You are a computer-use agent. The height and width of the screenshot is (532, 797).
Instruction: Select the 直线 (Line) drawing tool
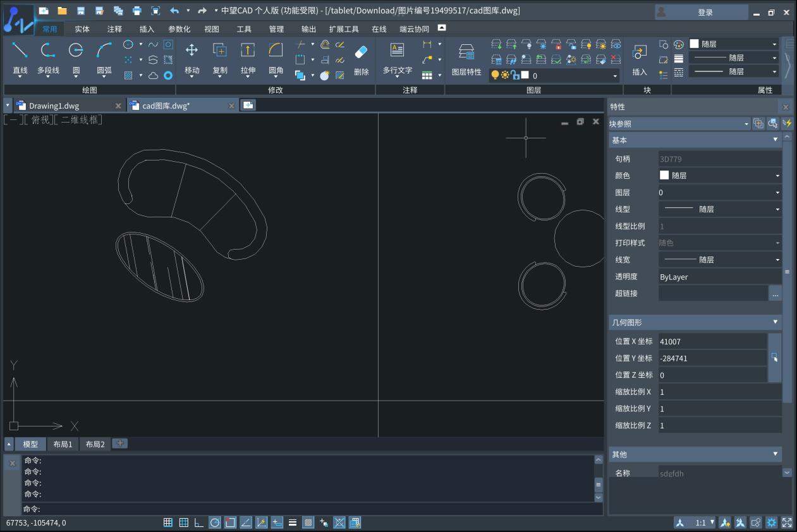point(20,51)
